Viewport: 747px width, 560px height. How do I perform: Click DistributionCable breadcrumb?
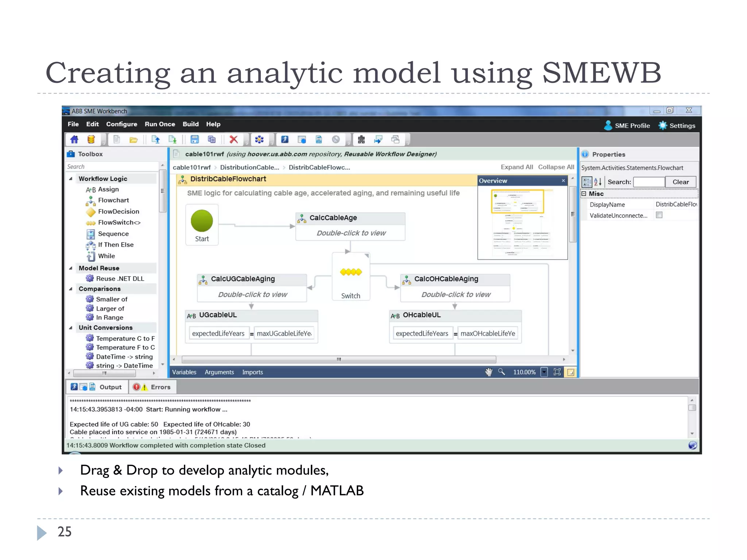pos(249,167)
